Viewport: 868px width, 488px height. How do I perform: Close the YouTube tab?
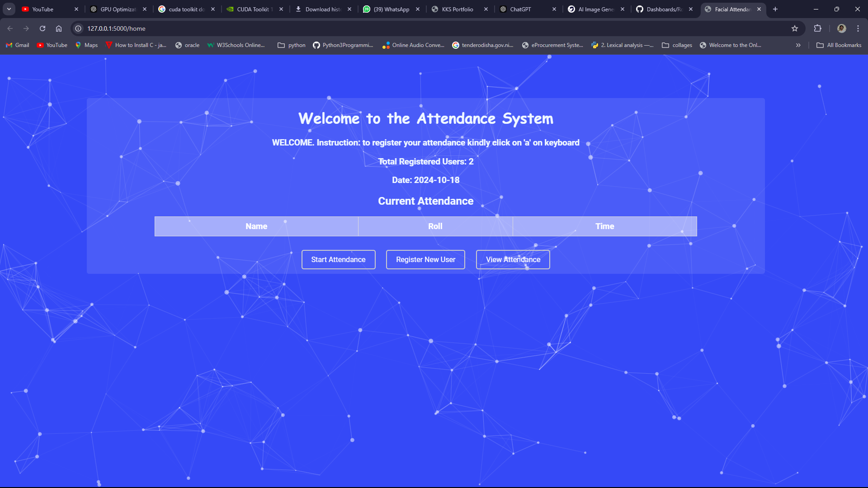coord(76,9)
